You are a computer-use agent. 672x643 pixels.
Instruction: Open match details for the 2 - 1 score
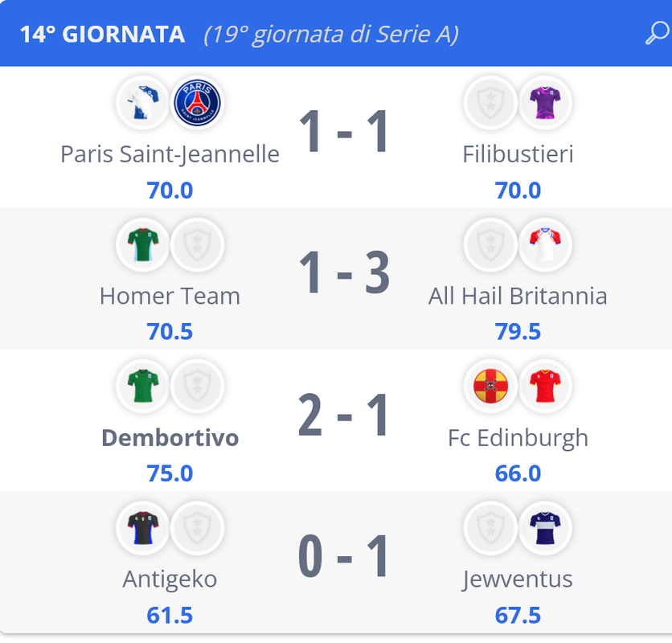point(343,416)
